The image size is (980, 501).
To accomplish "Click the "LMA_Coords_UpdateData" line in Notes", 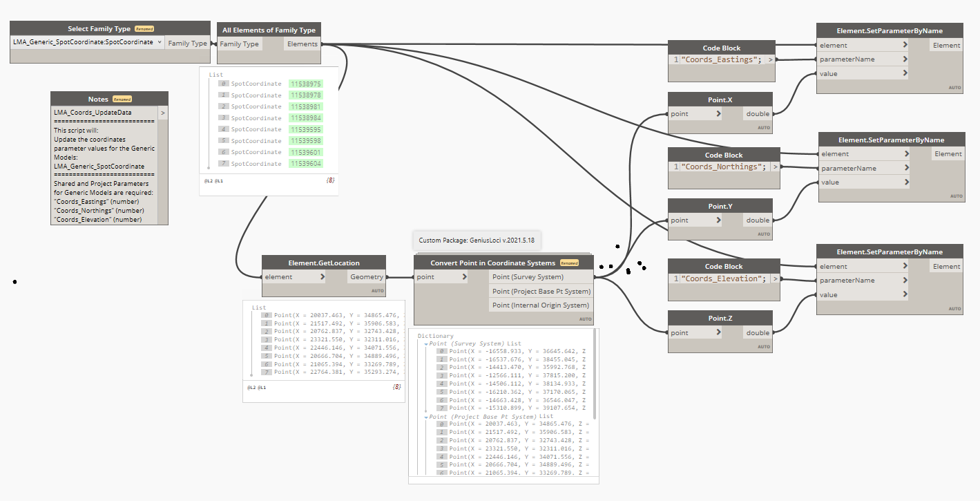I will (x=93, y=112).
